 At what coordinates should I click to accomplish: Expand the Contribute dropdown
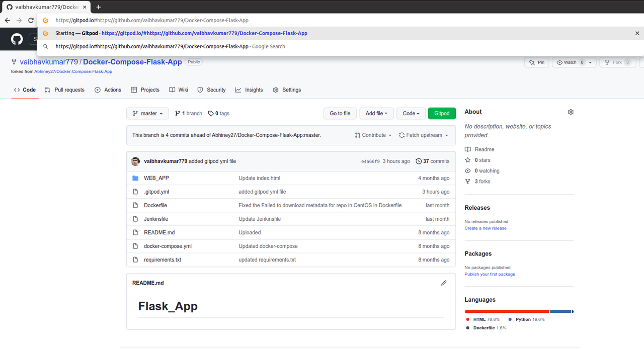373,135
